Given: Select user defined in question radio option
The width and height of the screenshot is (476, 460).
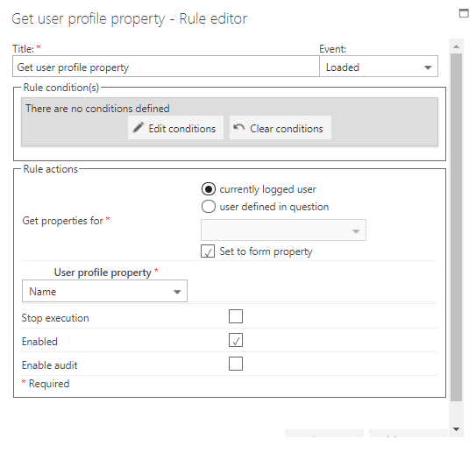Looking at the screenshot, I should 209,207.
